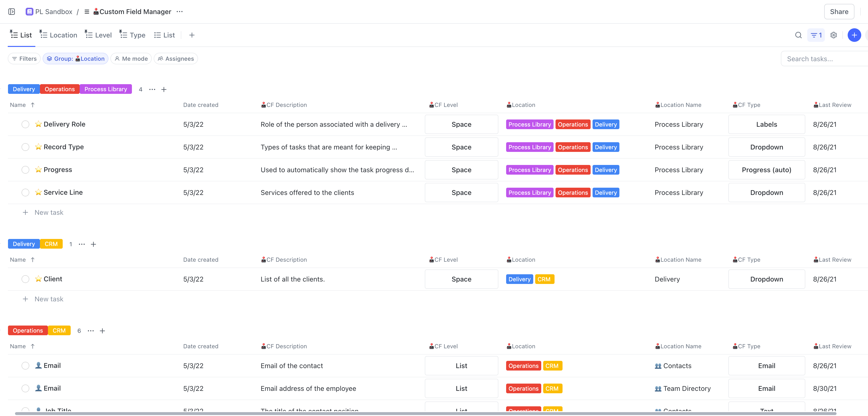Mark Delivery Role task complete
This screenshot has width=868, height=416.
[25, 124]
